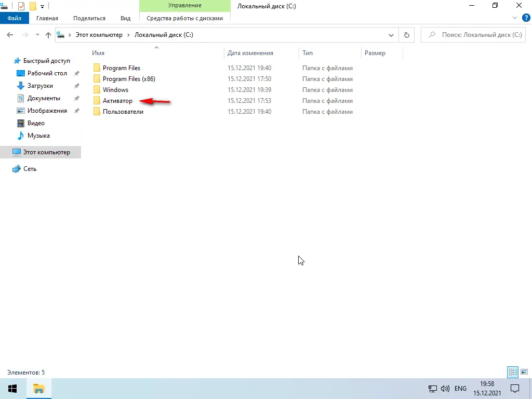Click Локальный диск (C:) breadcrumb in address bar
This screenshot has width=532, height=399.
[x=164, y=35]
